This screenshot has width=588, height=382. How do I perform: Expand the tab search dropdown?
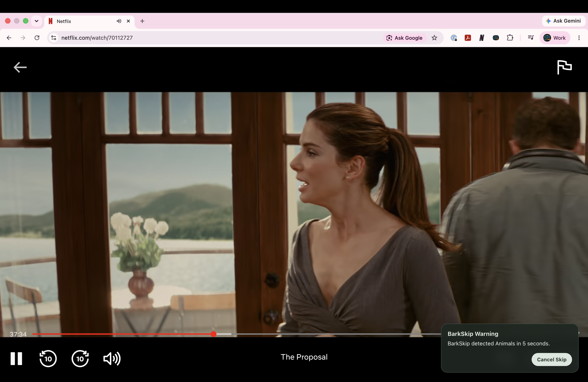36,21
